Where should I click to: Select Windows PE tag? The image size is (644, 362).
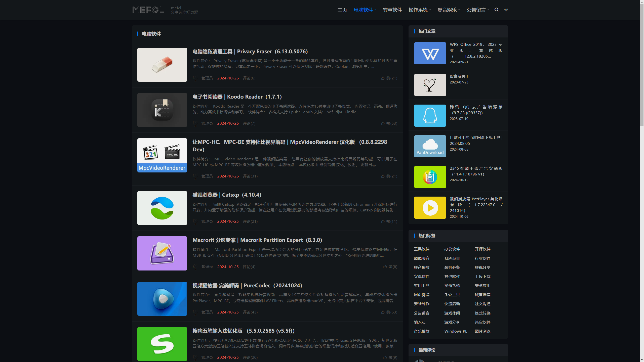[x=456, y=331]
